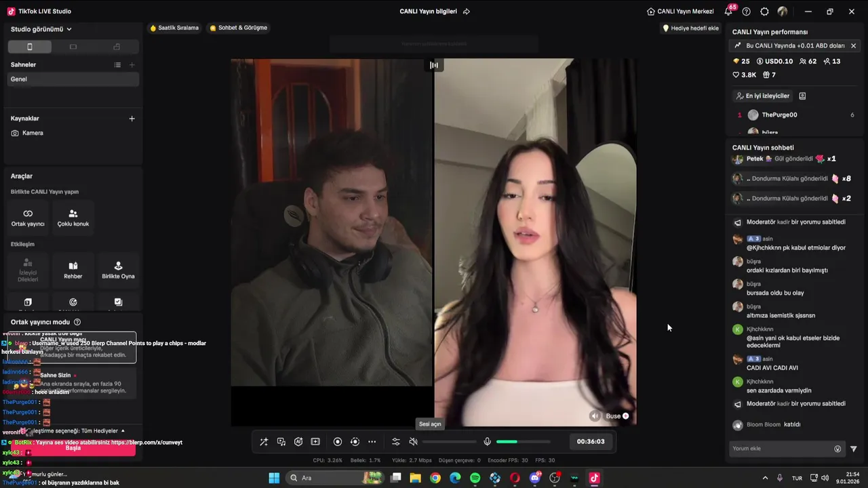This screenshot has width=868, height=488.
Task: Click the trend arrow icon in the earnings banner
Action: click(738, 46)
